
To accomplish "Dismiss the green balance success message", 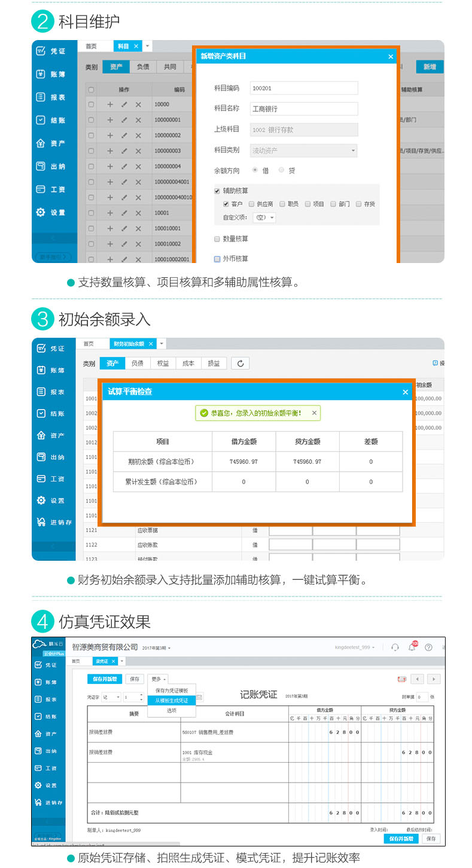I will [x=315, y=412].
